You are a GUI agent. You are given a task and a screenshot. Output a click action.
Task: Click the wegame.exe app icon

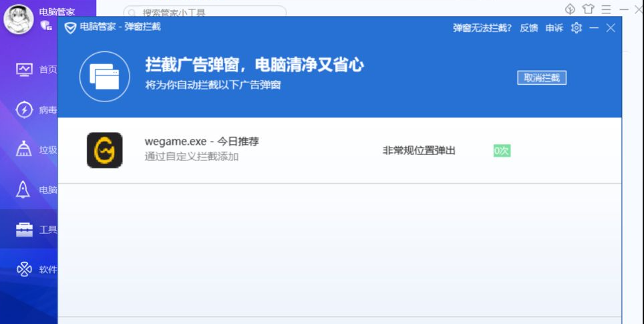tap(104, 150)
